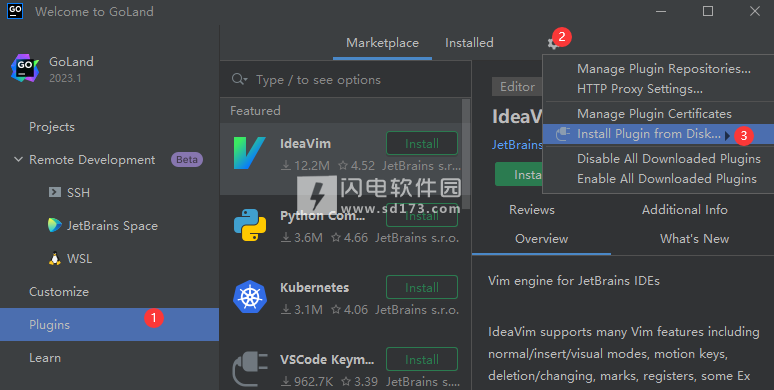
Task: Click the plugin list scrollbar
Action: point(465,154)
